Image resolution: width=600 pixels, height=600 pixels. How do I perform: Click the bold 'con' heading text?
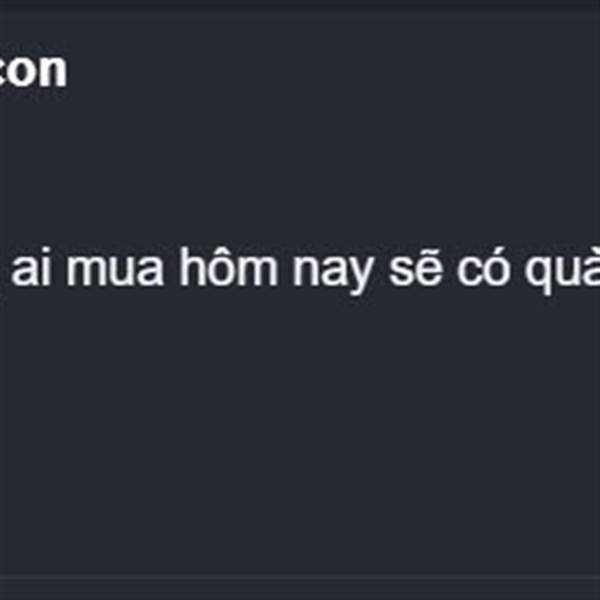31,71
